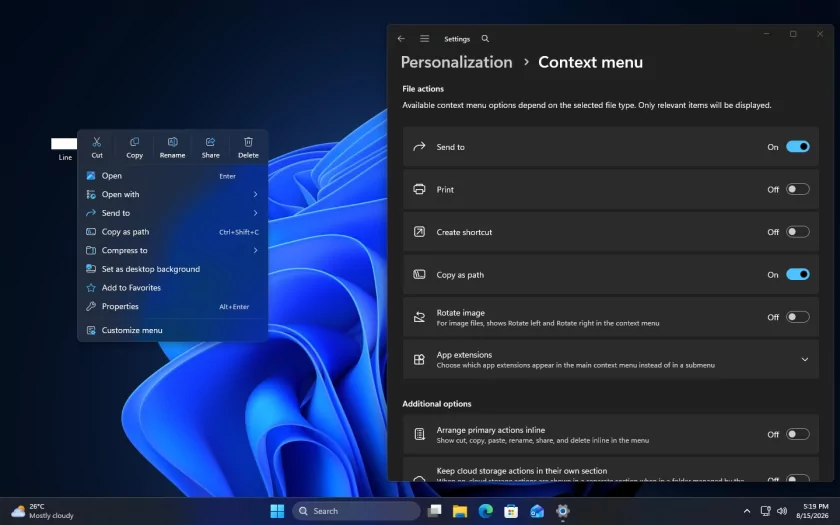This screenshot has width=840, height=525.
Task: Click the Settings gear in the taskbar
Action: 562,511
